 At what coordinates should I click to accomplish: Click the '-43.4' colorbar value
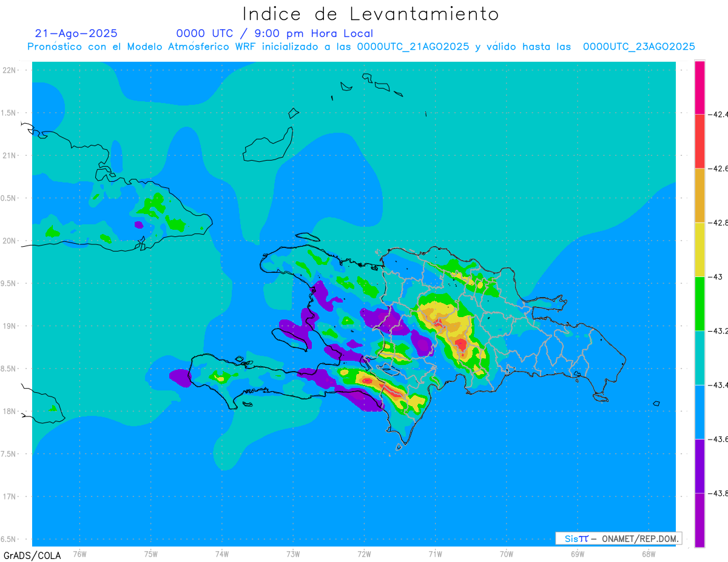[x=718, y=385]
